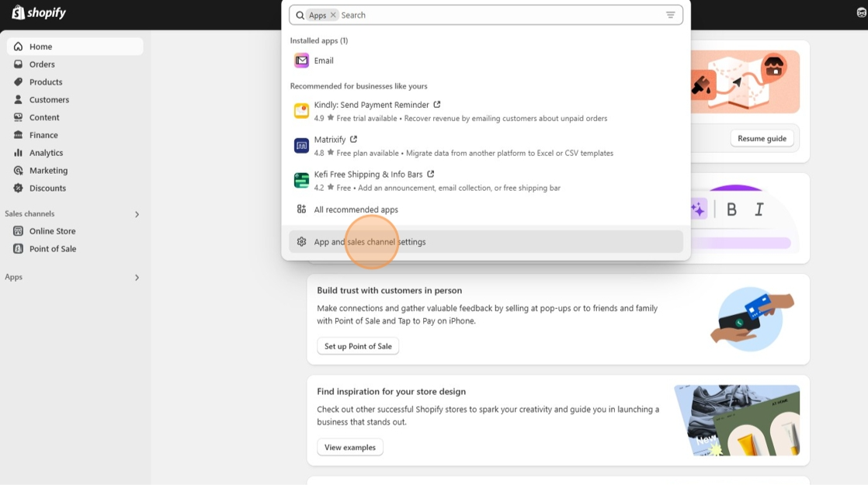Open Kindly: Send Payment Reminder app

[x=371, y=105]
